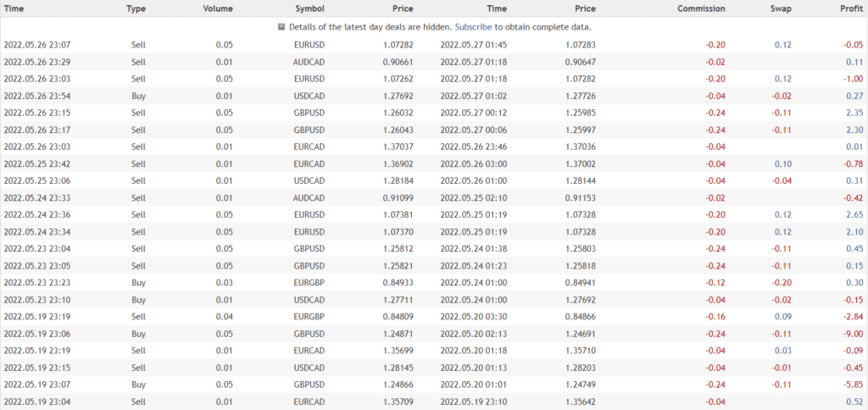The image size is (868, 410).
Task: Click the Swap column header
Action: click(781, 8)
